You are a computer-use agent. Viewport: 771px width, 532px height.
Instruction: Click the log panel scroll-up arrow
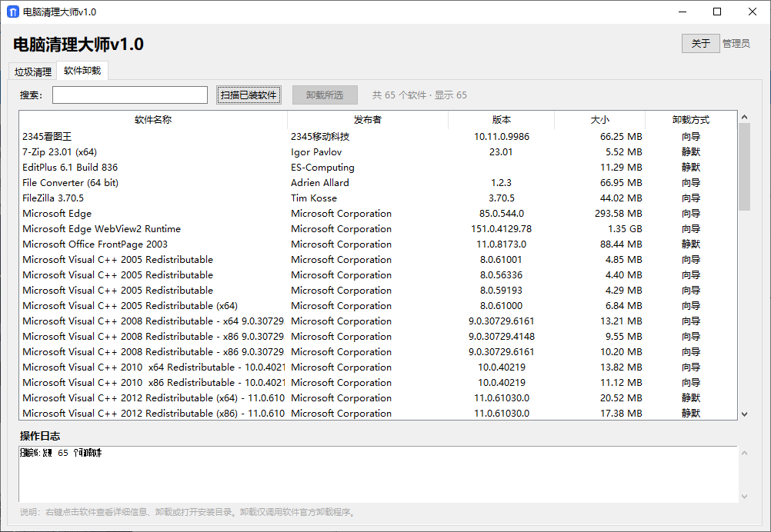pos(744,453)
